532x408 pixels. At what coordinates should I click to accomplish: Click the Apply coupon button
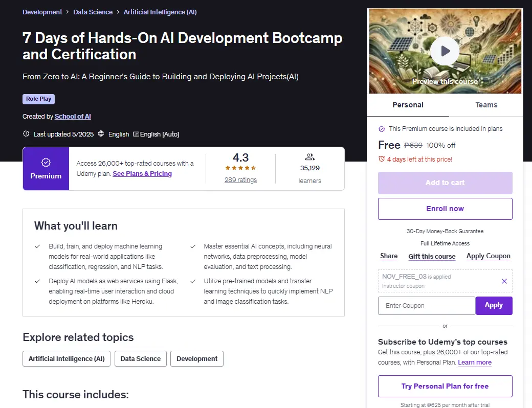[494, 306]
